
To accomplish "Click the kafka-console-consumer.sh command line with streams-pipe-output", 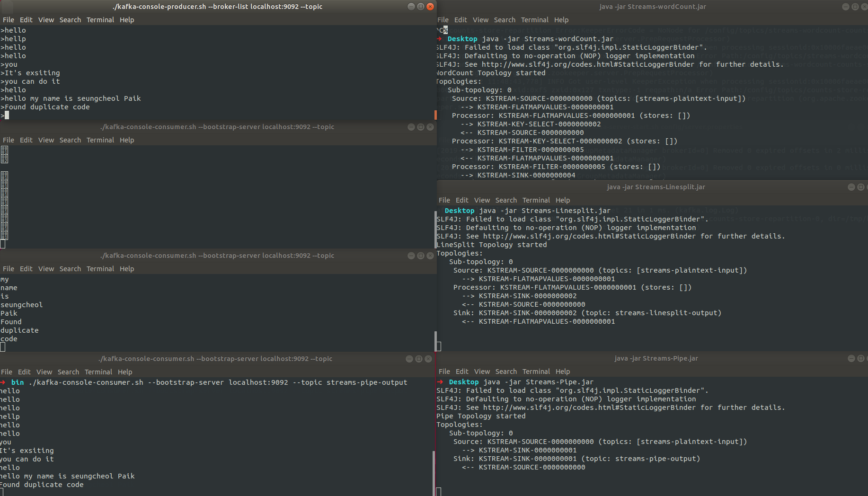I will 204,382.
